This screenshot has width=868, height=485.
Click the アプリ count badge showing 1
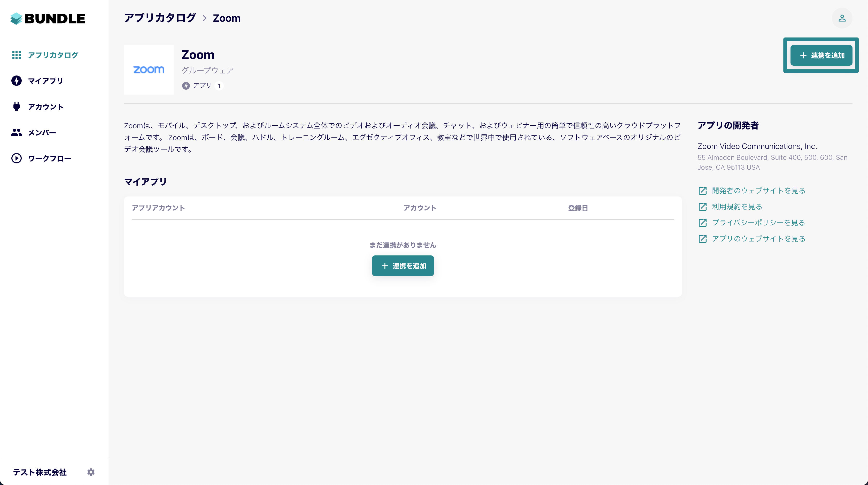point(219,86)
